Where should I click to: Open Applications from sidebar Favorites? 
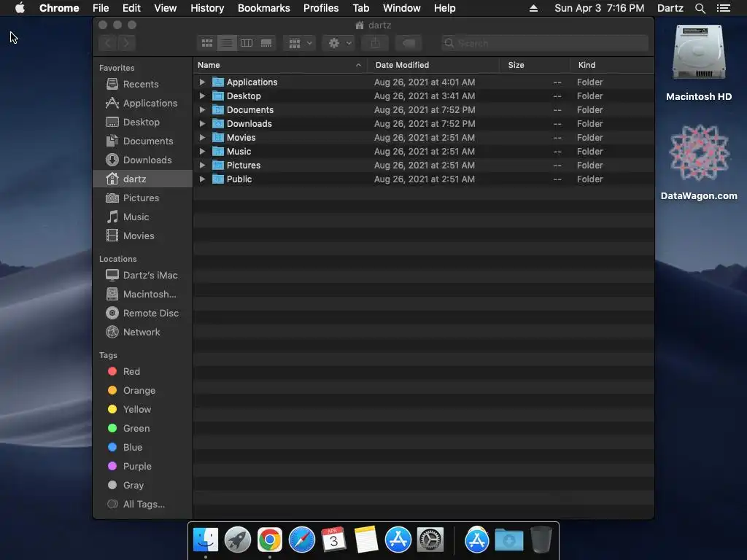pyautogui.click(x=142, y=104)
